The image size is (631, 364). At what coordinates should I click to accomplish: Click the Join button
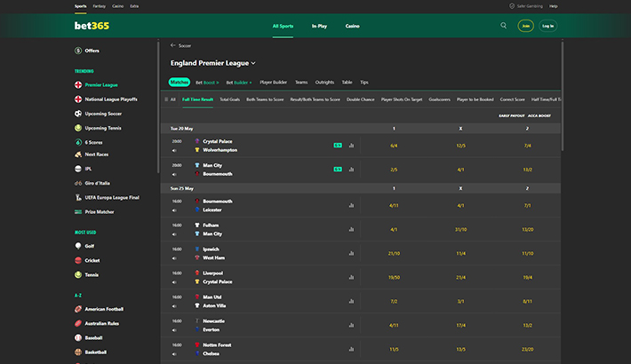click(525, 26)
